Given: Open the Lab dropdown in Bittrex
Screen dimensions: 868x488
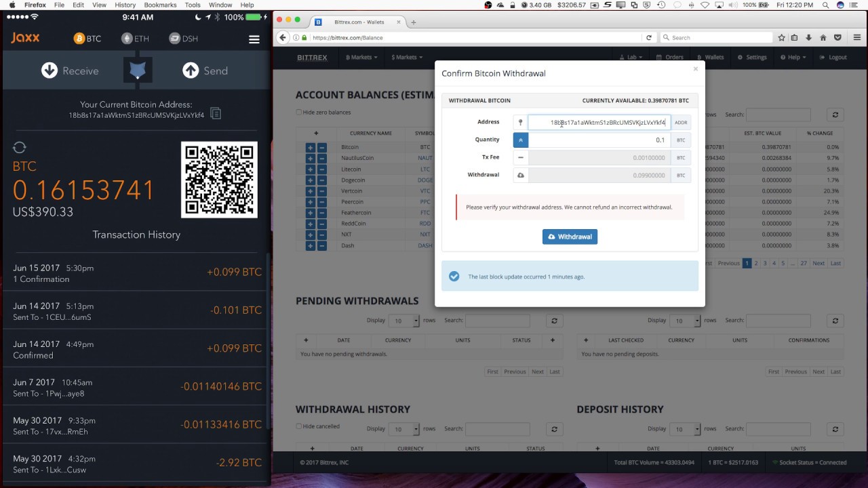Looking at the screenshot, I should point(631,57).
